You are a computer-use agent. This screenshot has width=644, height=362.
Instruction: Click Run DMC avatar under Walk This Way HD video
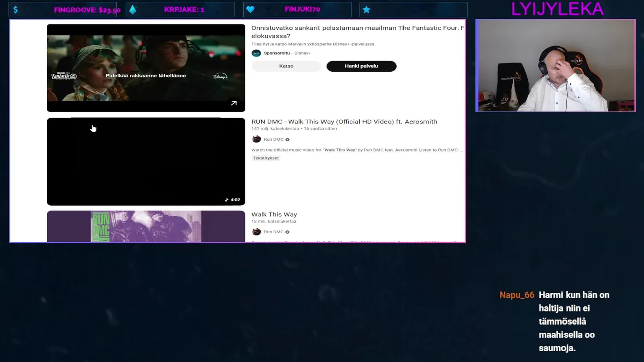pyautogui.click(x=256, y=139)
